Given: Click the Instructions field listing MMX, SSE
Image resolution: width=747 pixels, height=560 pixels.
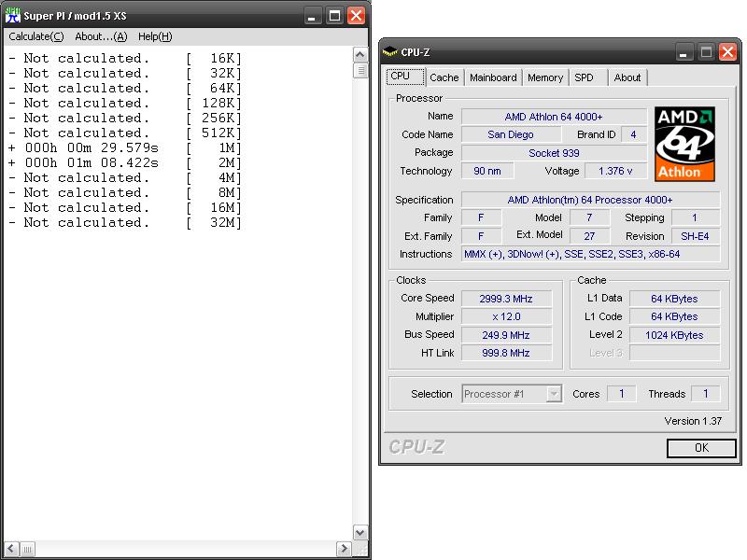Looking at the screenshot, I should 590,254.
